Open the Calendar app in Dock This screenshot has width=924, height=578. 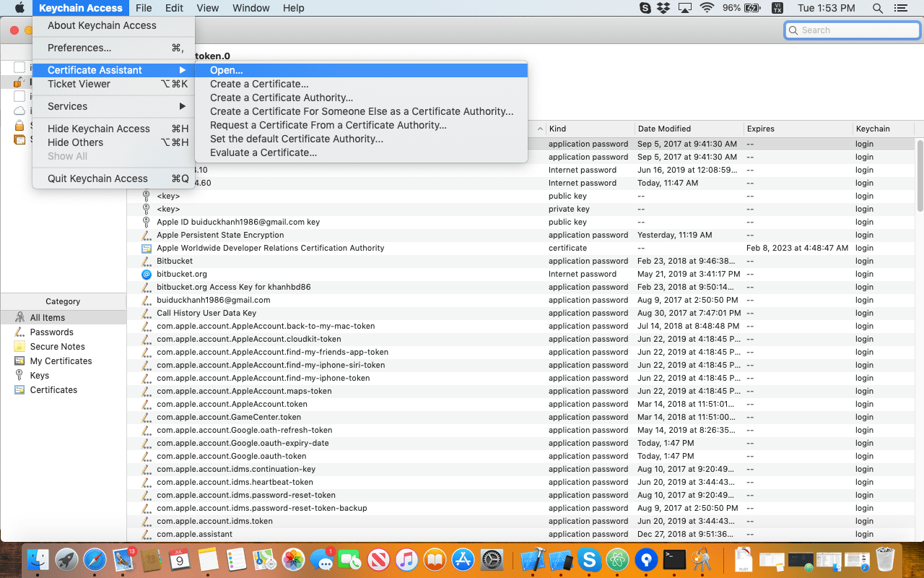click(x=180, y=560)
